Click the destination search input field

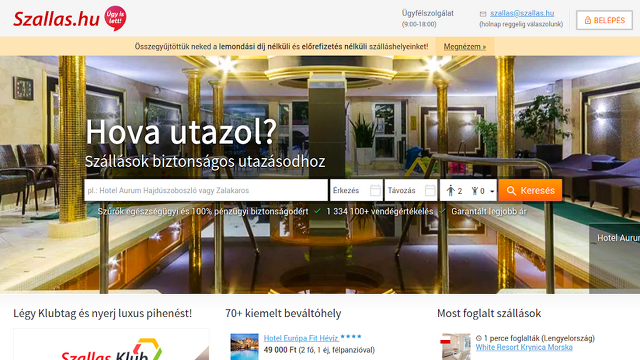coord(206,190)
